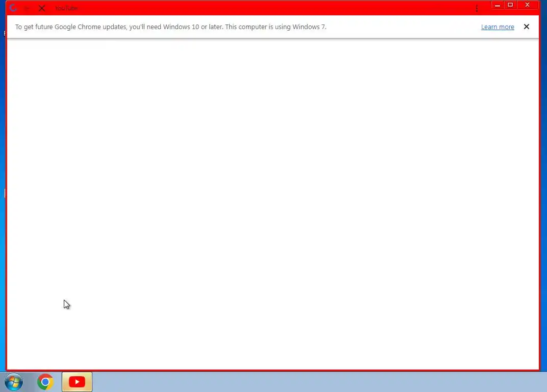The image size is (547, 392).
Task: Click the Windows 7 update warning text
Action: click(171, 27)
